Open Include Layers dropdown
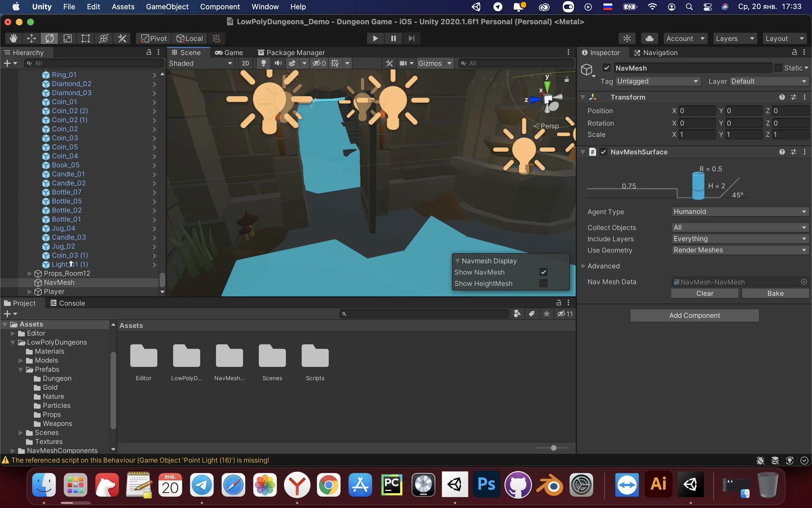Viewport: 812px width, 508px height. point(740,239)
